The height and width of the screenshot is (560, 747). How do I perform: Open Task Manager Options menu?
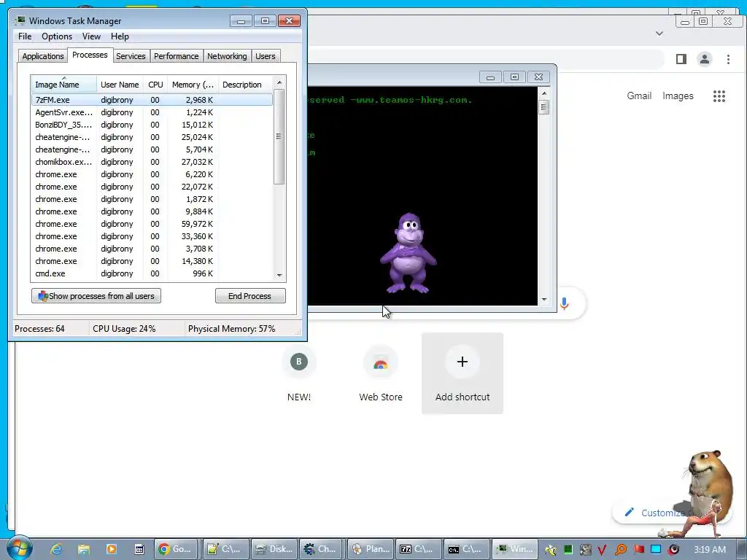(x=57, y=36)
